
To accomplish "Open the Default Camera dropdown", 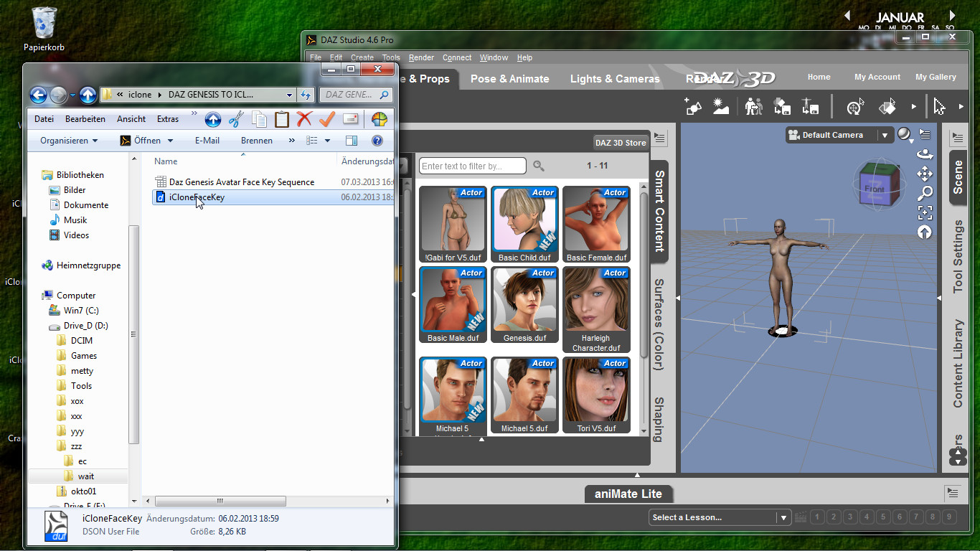I will point(884,135).
